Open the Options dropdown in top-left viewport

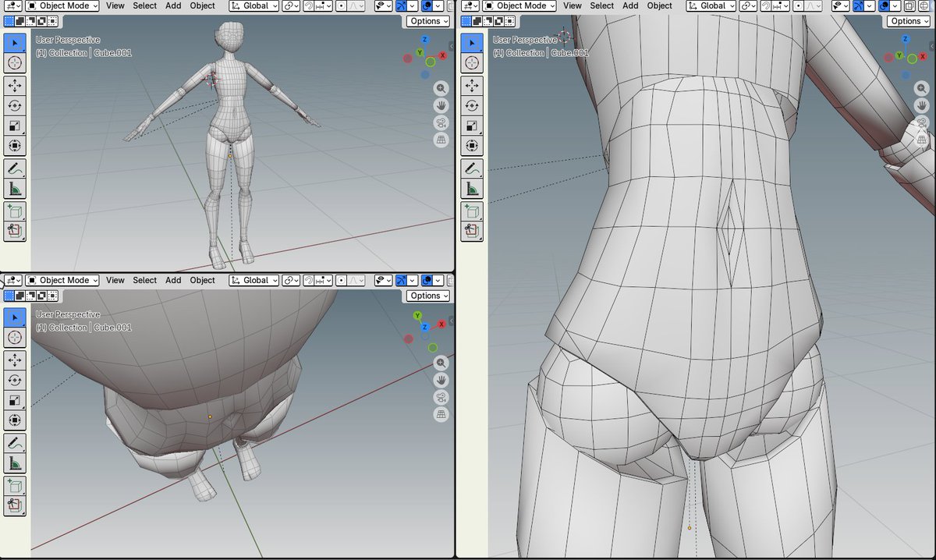428,21
